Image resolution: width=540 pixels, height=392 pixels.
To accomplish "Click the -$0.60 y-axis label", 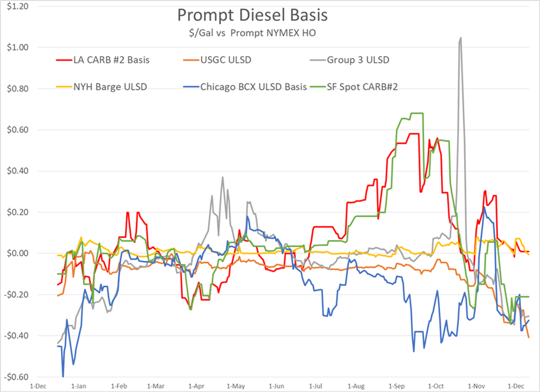I will 16,377.
